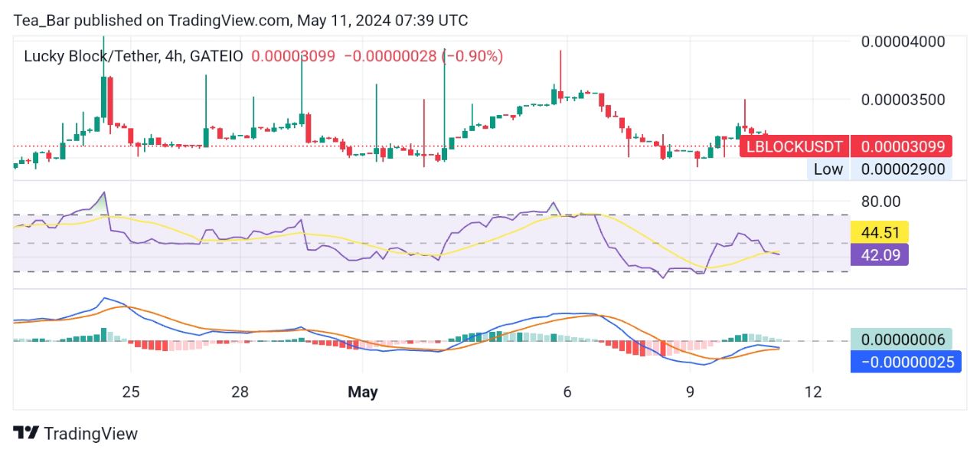Click the 0.00003099 price in the chart title
Screen dimensions: 980x456
pos(293,56)
